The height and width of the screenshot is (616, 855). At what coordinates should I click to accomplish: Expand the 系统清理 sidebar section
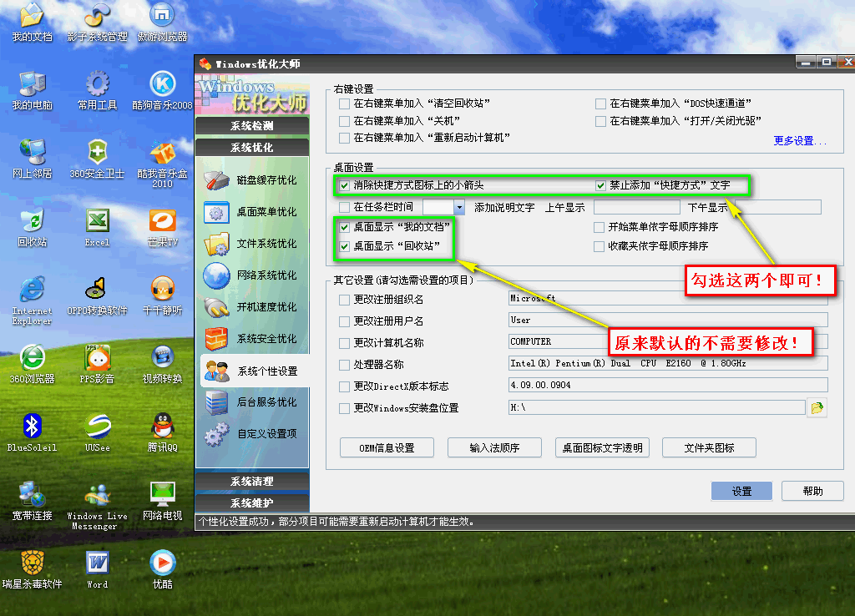coord(252,482)
